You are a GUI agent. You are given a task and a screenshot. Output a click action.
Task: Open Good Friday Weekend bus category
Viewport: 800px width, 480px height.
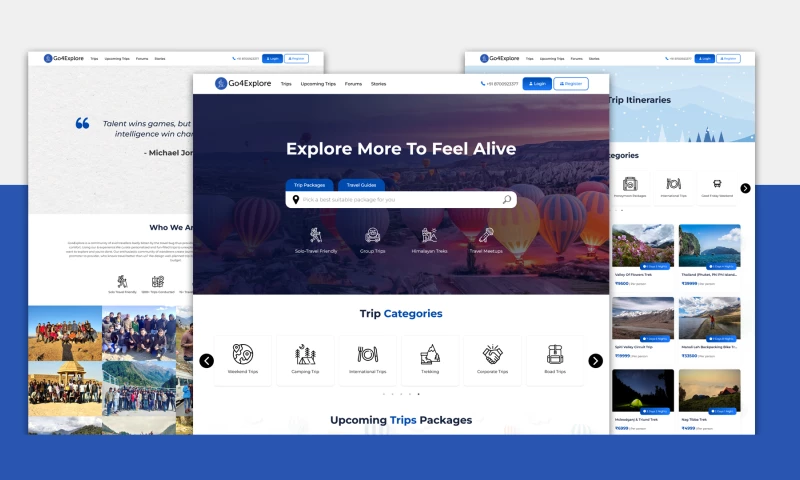(717, 188)
